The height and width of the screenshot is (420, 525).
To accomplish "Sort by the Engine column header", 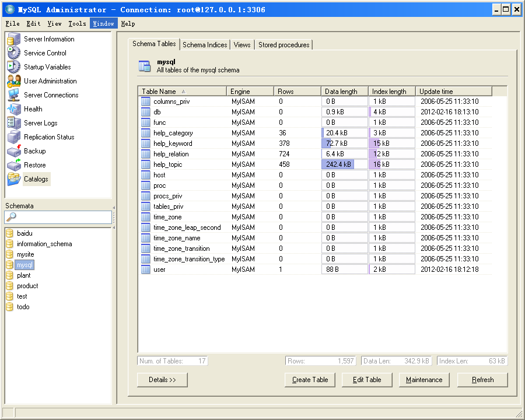I will [x=250, y=92].
